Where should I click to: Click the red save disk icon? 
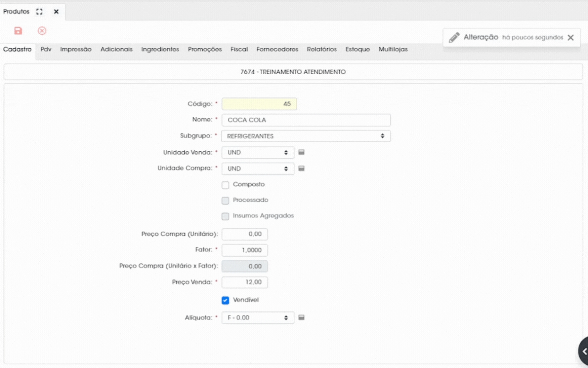(18, 31)
